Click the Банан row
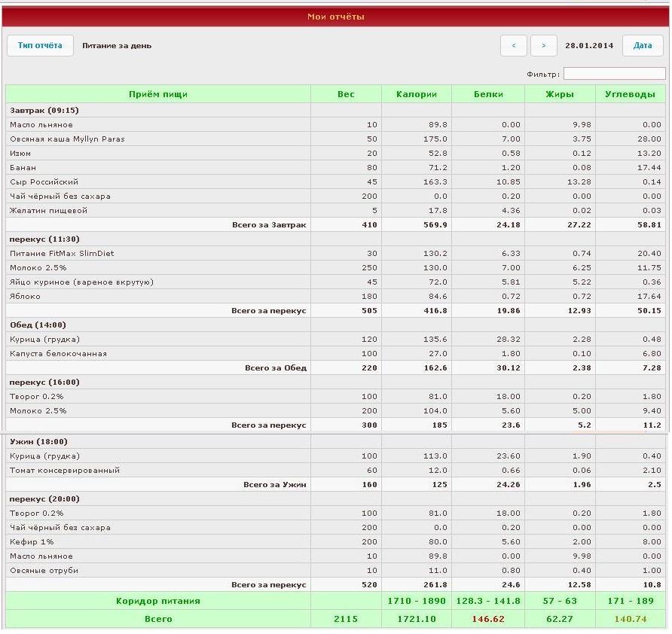672x634 pixels. [x=335, y=168]
